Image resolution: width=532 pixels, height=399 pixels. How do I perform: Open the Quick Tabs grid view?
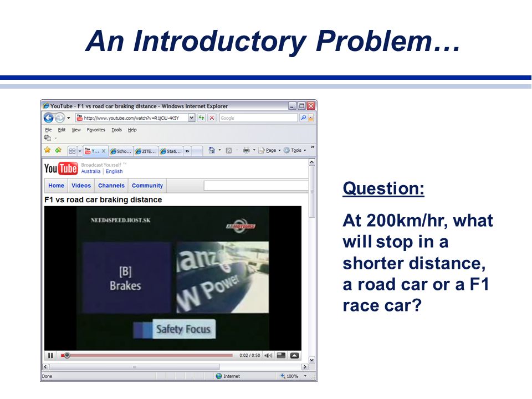(x=72, y=151)
